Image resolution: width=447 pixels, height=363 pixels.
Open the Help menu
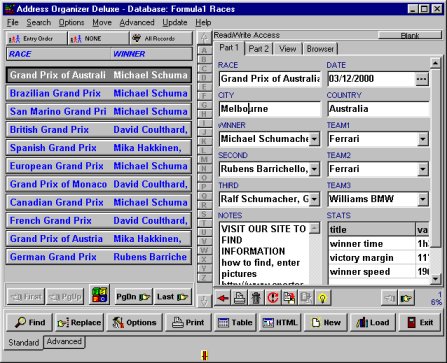click(x=203, y=23)
